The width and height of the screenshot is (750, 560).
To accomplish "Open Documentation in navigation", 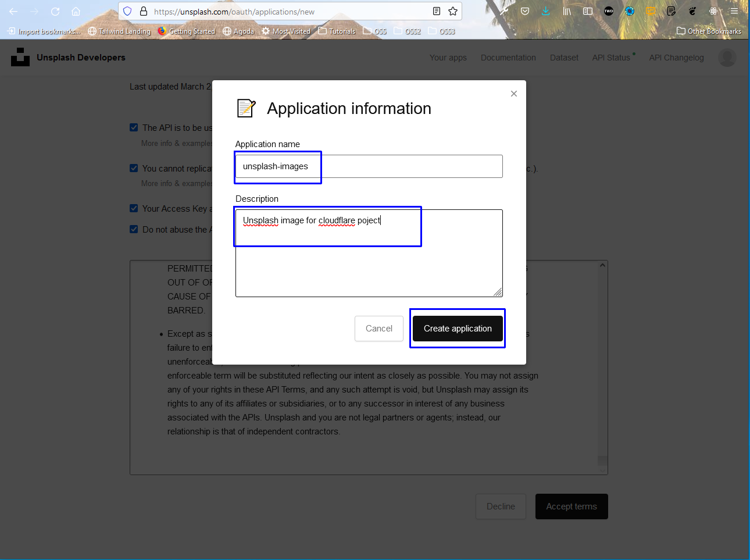I will (x=508, y=58).
